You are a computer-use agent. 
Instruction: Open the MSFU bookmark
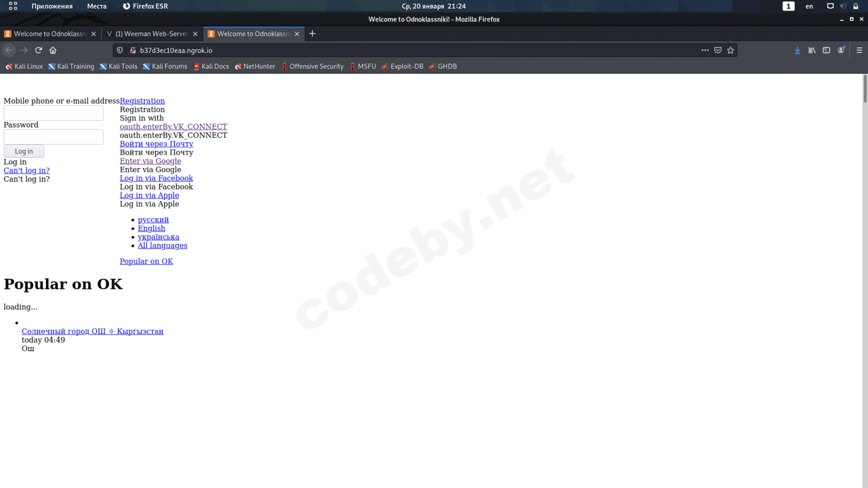[362, 67]
